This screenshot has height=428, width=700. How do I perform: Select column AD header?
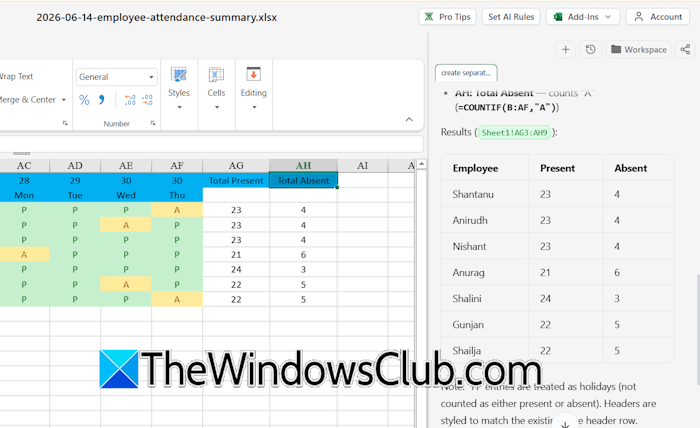click(75, 166)
